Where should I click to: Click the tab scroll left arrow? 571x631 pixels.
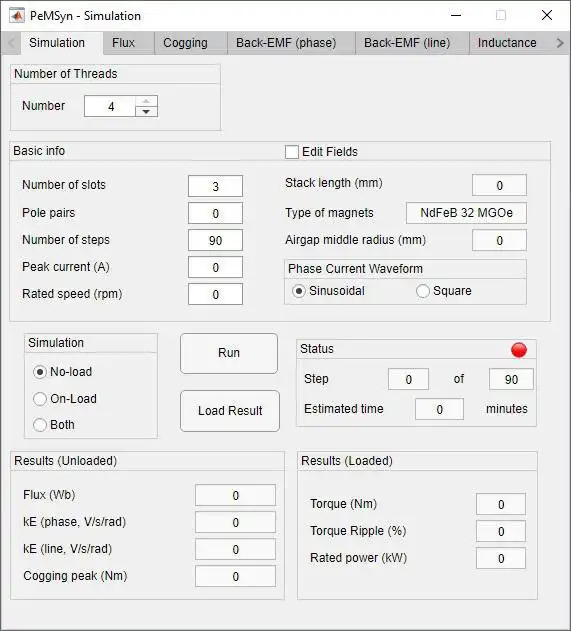(x=11, y=43)
